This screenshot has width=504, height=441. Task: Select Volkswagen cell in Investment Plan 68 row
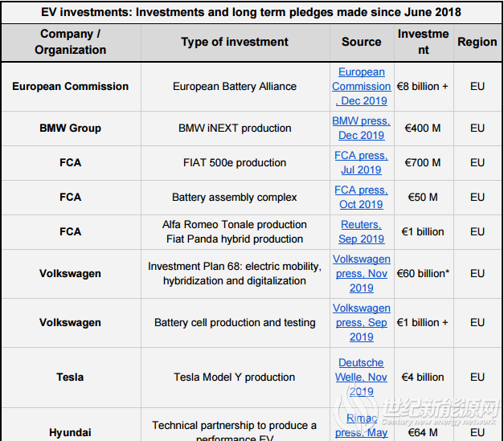coord(71,273)
